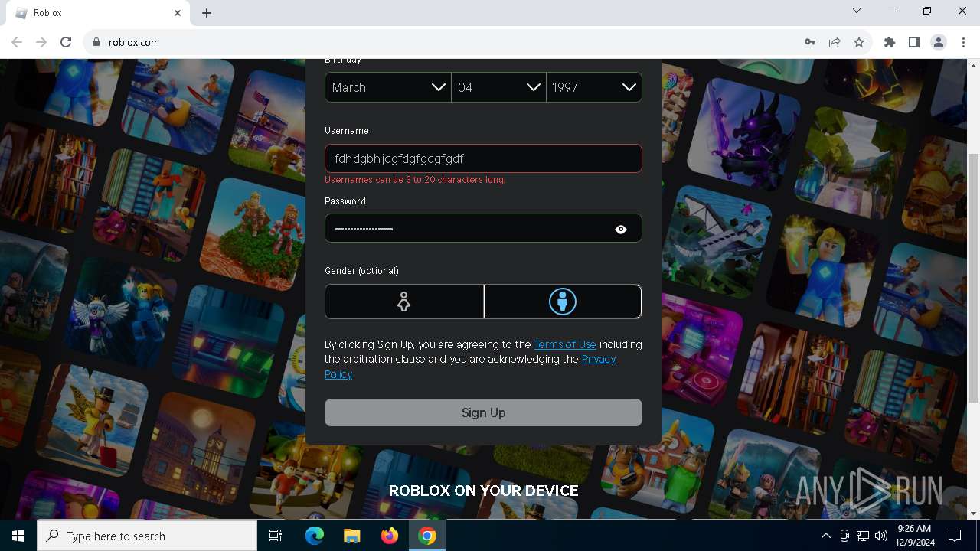Image resolution: width=980 pixels, height=551 pixels.
Task: Open the birthday month dropdown
Action: click(x=388, y=87)
